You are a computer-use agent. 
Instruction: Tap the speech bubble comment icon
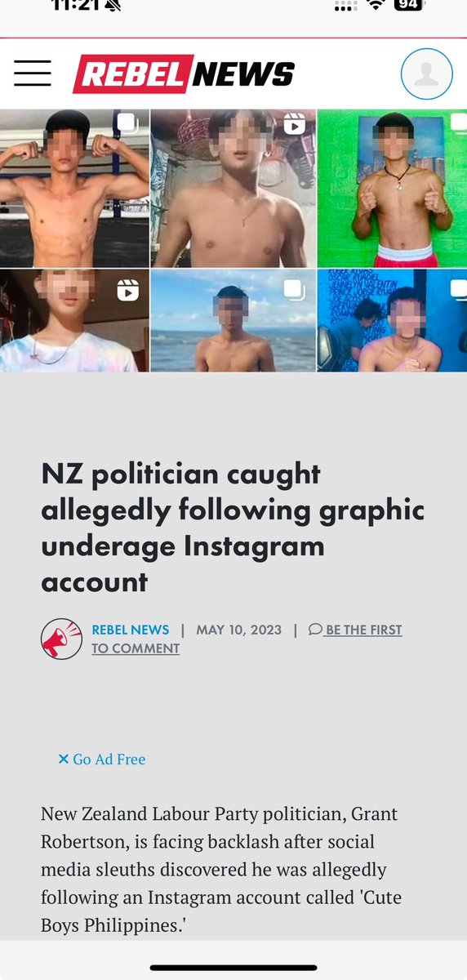tap(315, 630)
